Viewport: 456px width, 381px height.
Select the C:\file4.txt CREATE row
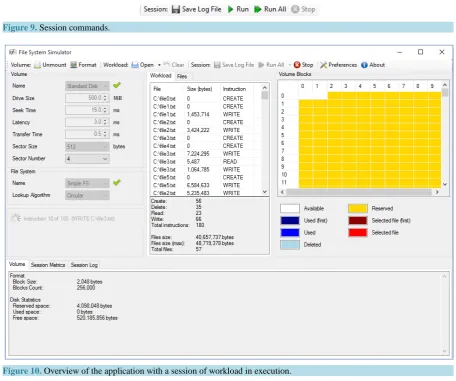[x=206, y=146]
